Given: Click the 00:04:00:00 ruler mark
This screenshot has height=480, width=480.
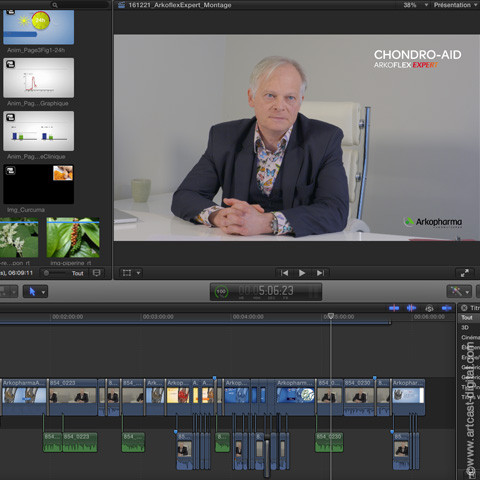Looking at the screenshot, I should [248, 317].
